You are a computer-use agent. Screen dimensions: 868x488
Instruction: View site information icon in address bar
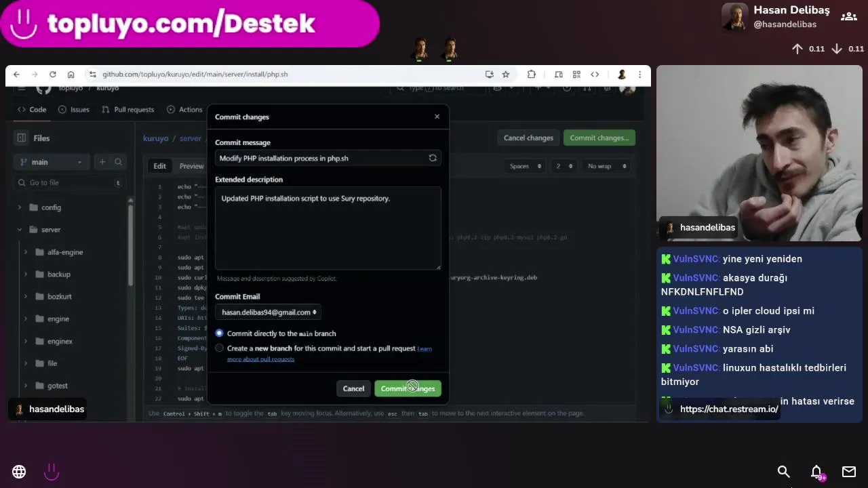[92, 75]
